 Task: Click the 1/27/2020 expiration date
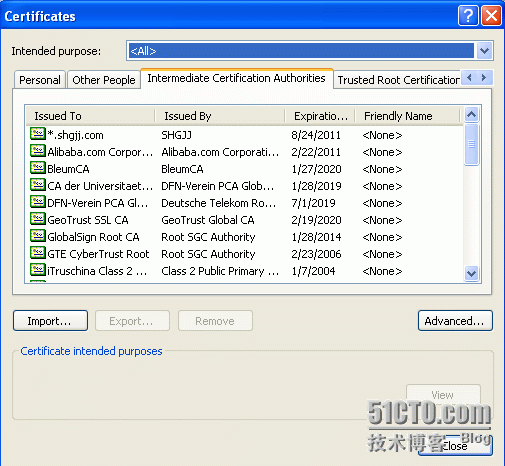[316, 169]
